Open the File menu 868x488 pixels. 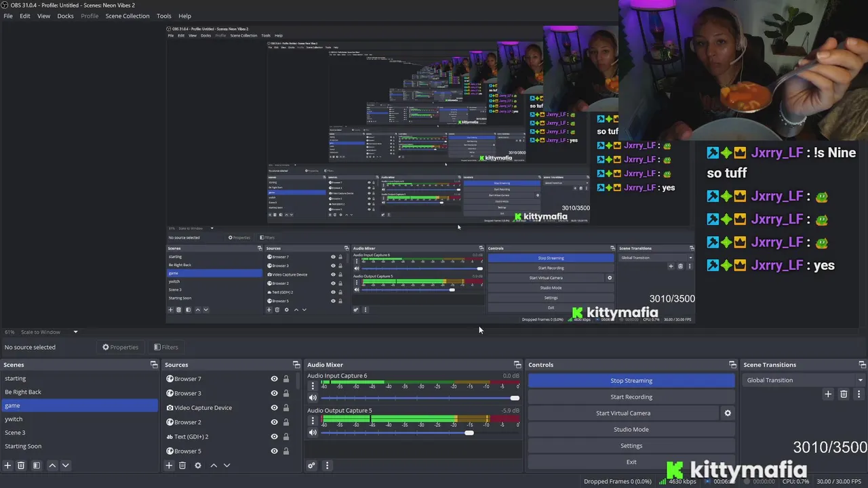point(8,16)
